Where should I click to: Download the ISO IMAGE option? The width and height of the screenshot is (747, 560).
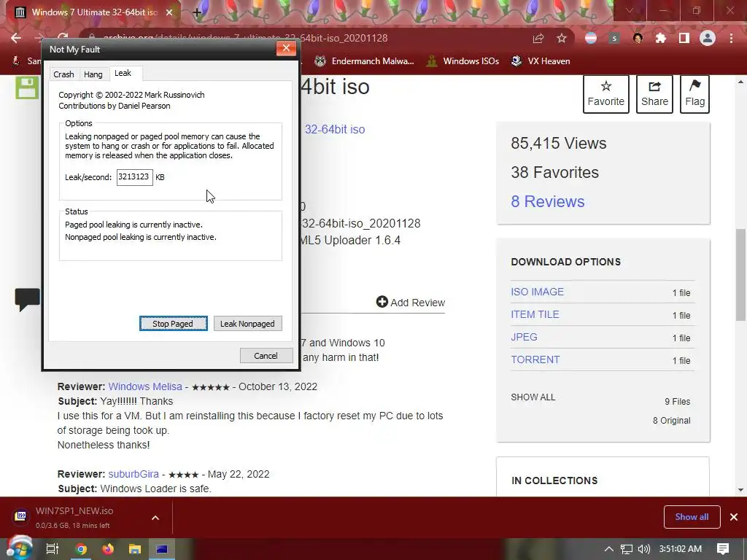coord(537,292)
